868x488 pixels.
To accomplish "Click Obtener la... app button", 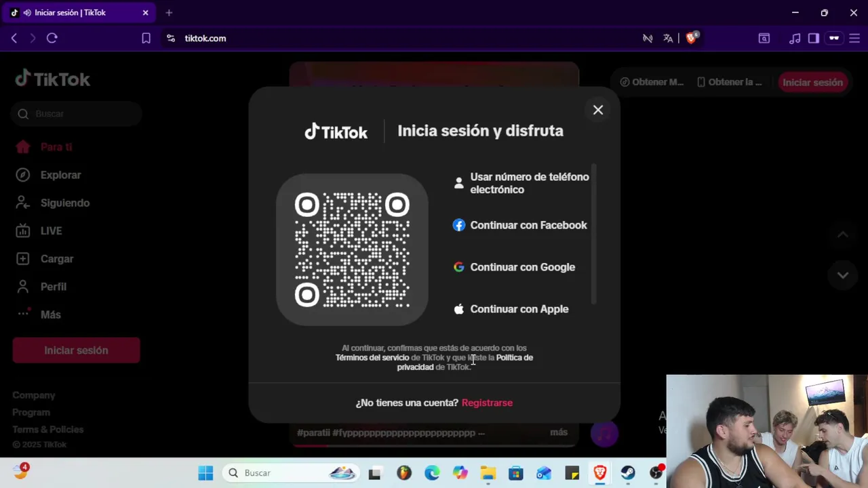I will coord(730,82).
